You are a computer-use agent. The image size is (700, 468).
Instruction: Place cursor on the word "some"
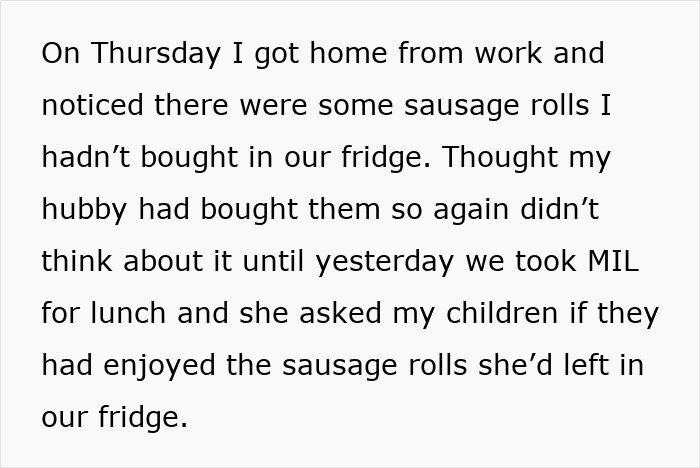pos(355,106)
